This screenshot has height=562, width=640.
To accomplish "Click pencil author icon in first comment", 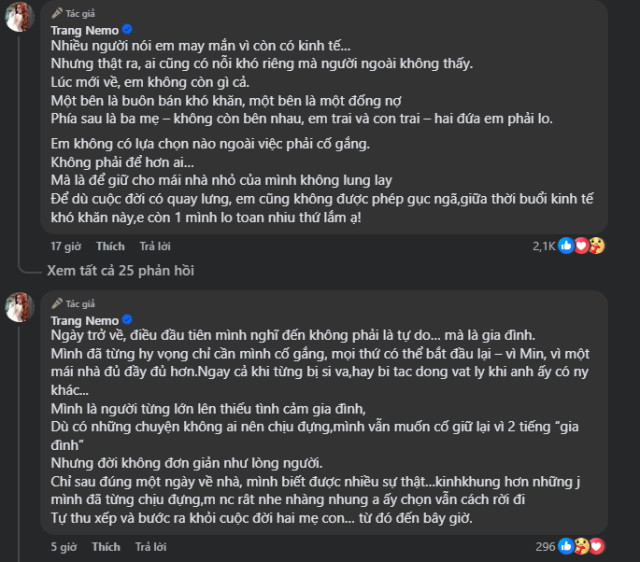I will 57,13.
